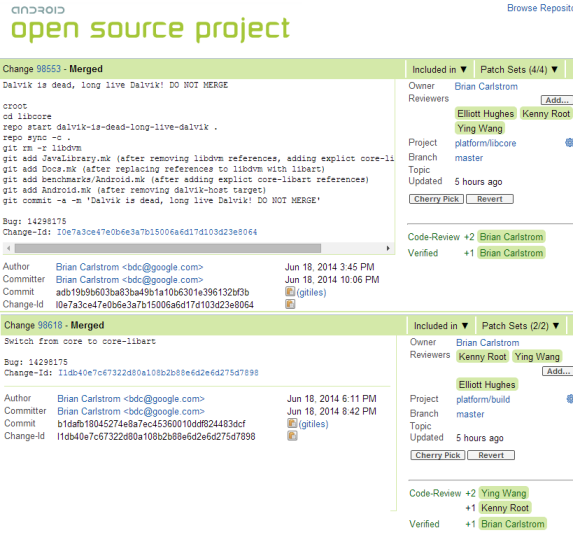
Task: Open platform/build project settings gear
Action: (x=570, y=399)
